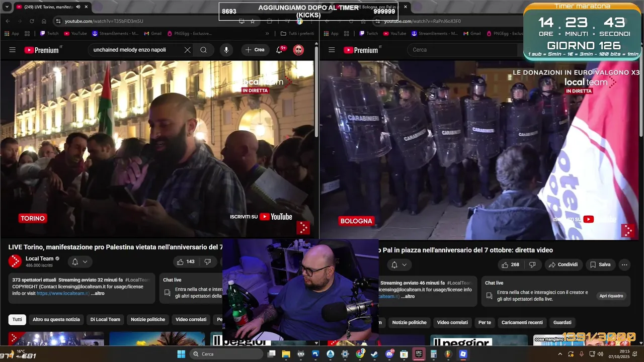
Task: Mute the Torino tab via speaker icon
Action: click(x=78, y=7)
